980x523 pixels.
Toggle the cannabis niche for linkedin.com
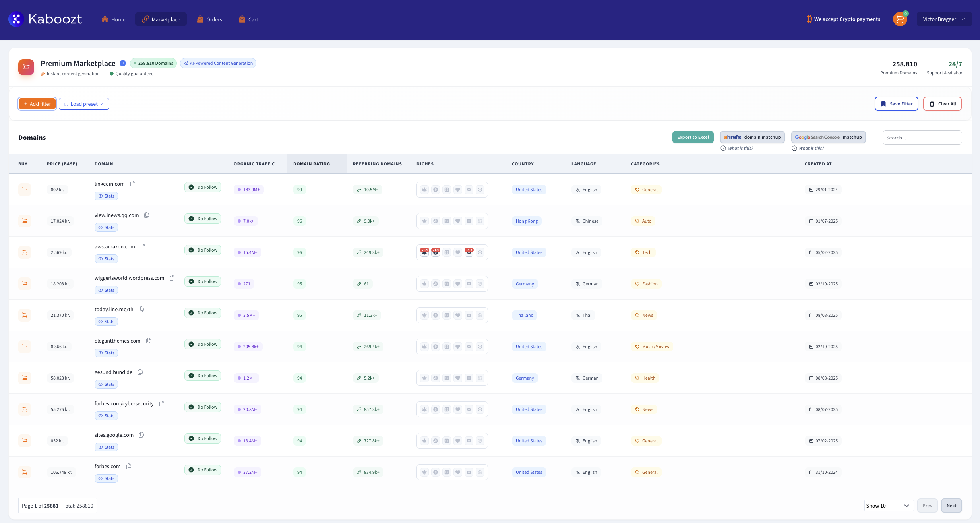point(424,190)
